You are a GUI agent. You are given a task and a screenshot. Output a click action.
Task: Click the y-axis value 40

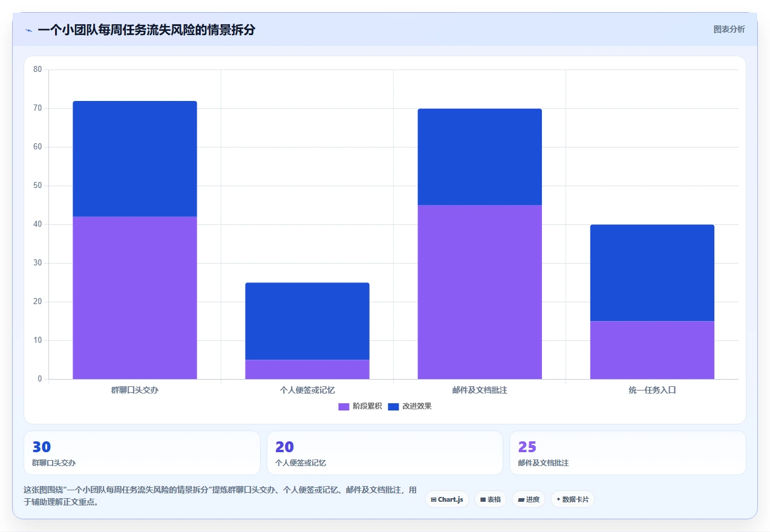[38, 224]
